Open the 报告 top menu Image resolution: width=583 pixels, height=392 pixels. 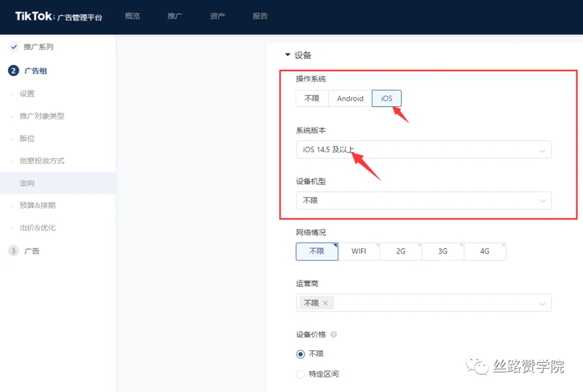pos(260,16)
